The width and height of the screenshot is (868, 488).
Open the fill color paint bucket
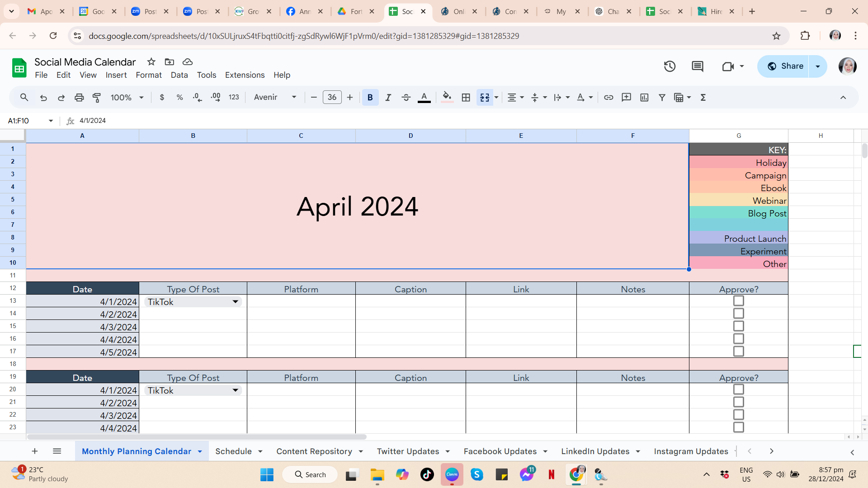tap(447, 97)
